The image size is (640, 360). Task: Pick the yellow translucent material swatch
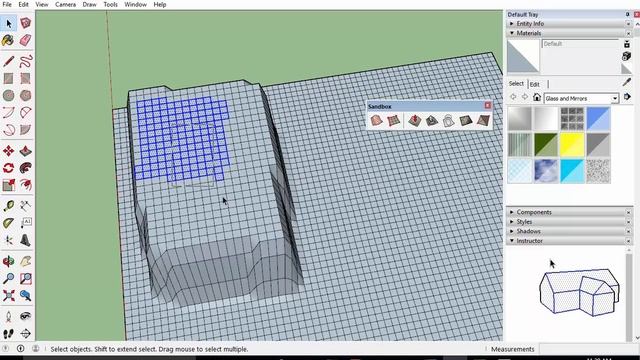(x=572, y=144)
